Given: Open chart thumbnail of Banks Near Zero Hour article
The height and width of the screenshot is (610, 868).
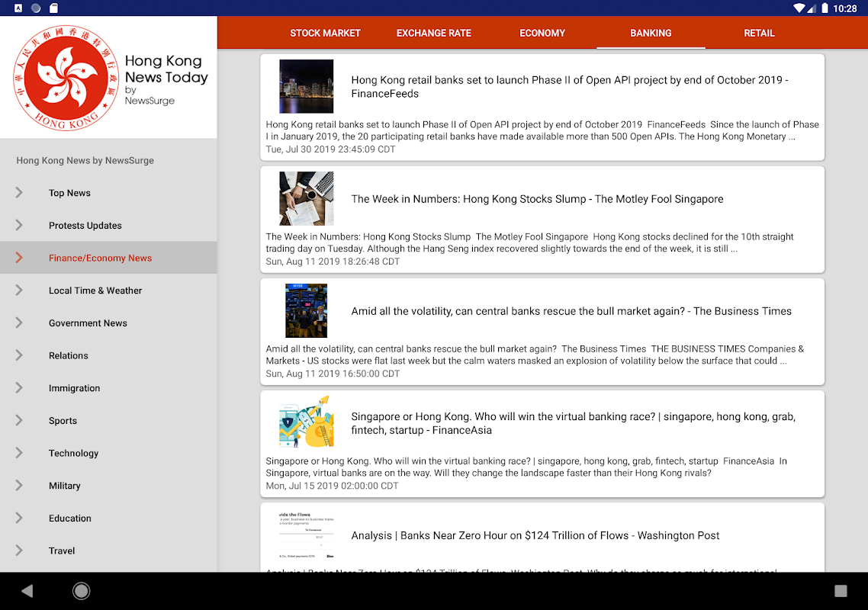Looking at the screenshot, I should [306, 535].
